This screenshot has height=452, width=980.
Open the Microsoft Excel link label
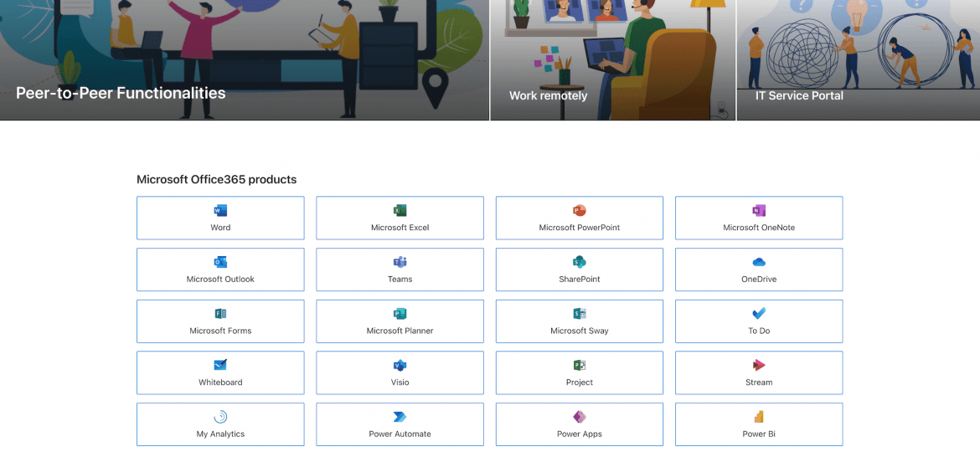(400, 228)
